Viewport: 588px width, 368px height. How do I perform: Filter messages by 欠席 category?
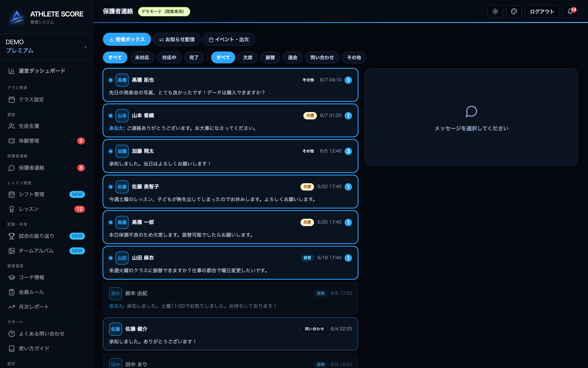point(248,58)
